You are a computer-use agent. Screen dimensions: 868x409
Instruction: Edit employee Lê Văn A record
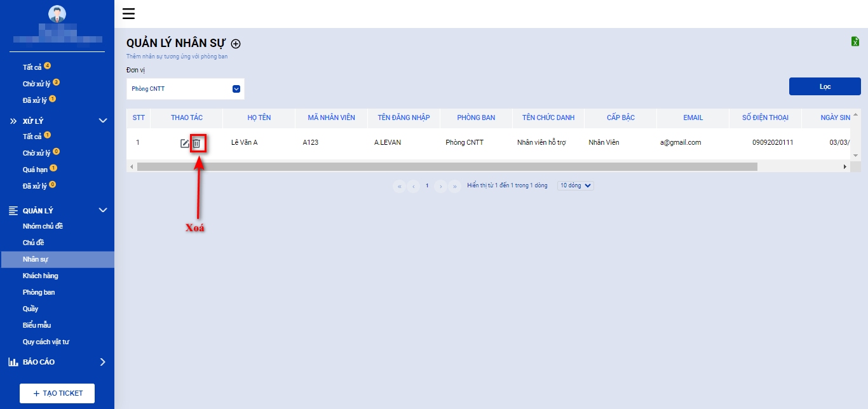pos(184,143)
